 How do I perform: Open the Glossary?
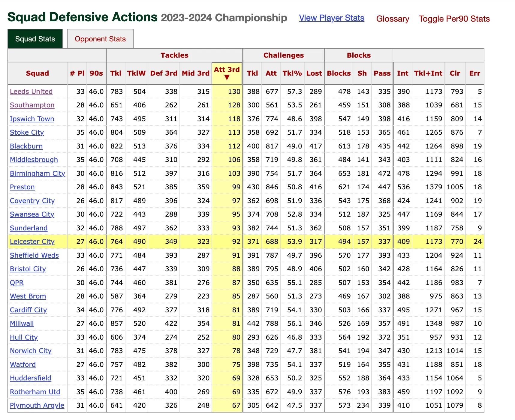[393, 19]
